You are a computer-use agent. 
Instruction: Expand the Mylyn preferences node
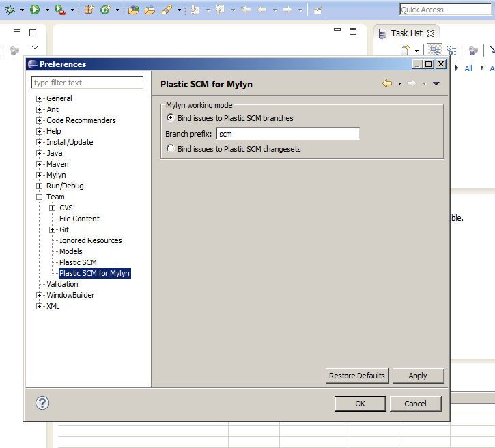[39, 176]
